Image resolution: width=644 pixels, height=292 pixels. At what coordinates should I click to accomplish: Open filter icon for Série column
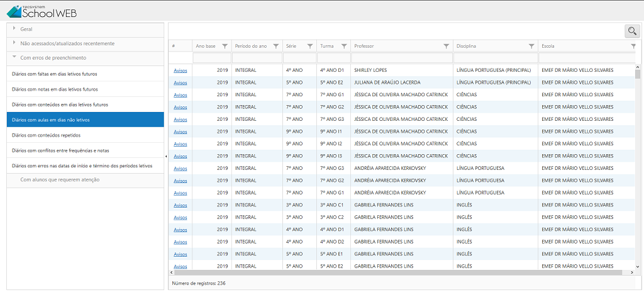[310, 46]
